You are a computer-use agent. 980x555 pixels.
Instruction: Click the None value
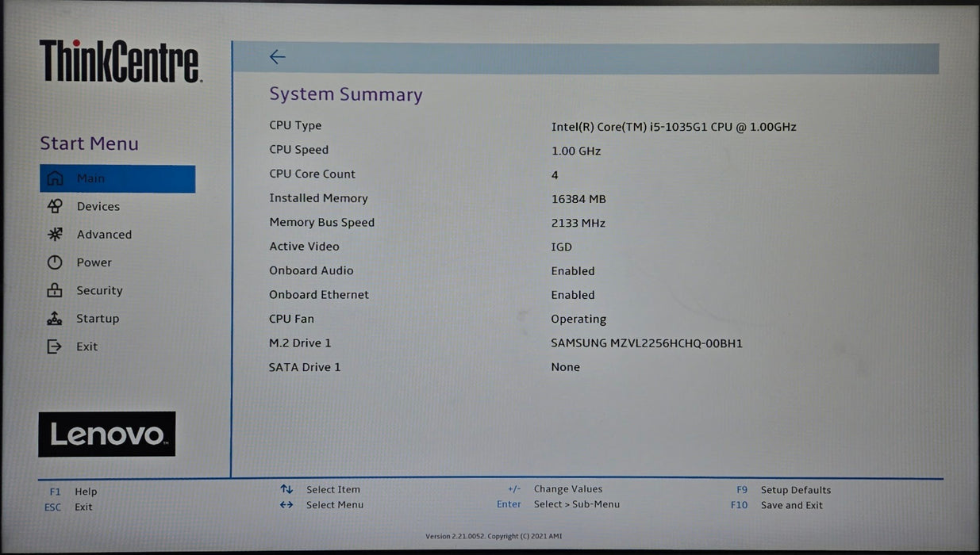tap(565, 367)
